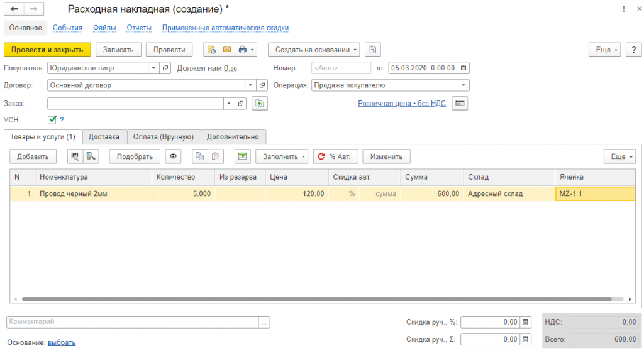The height and width of the screenshot is (353, 644).
Task: Open Заказ record with the open icon
Action: 241,104
